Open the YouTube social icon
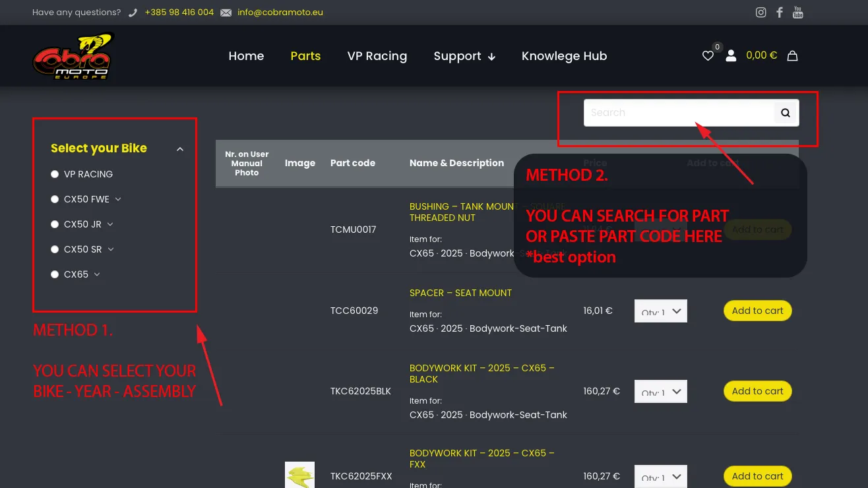Screen dimensions: 868x488 (798, 13)
